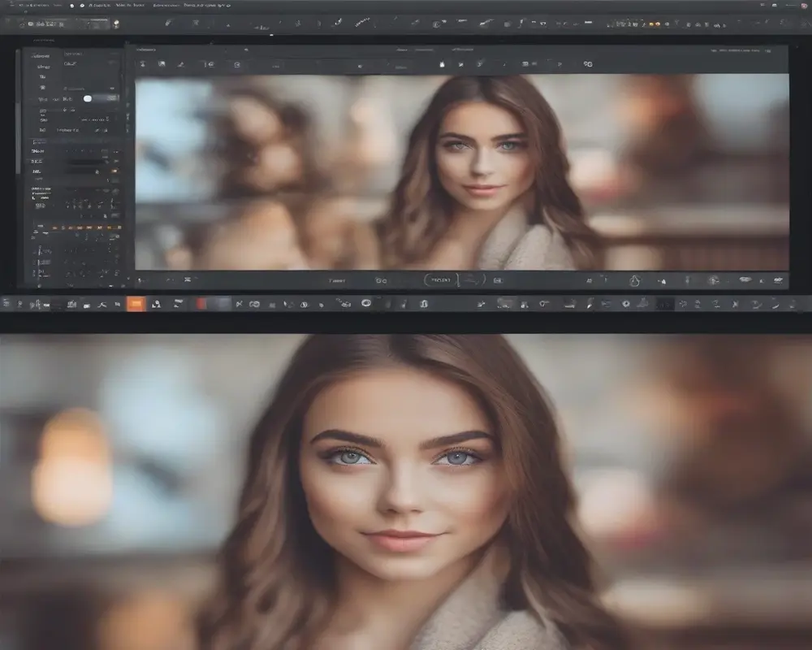Select the hand pointer icon below the canvas
Image resolution: width=812 pixels, height=650 pixels.
[x=635, y=280]
